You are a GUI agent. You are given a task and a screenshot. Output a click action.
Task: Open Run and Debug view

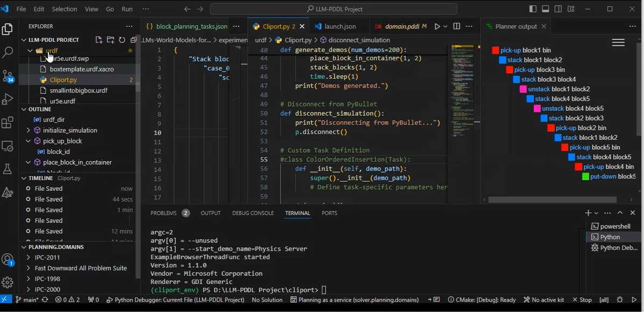(8, 99)
